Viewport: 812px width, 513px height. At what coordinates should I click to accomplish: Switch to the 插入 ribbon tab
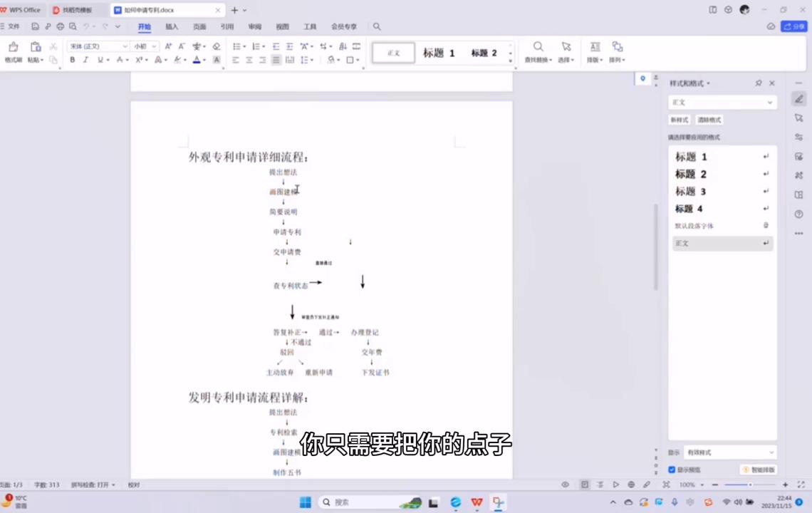[x=171, y=26]
